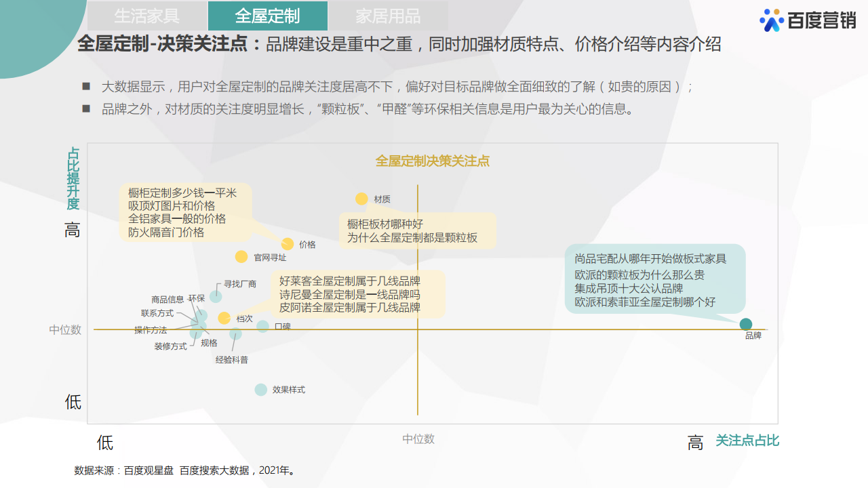Screen dimensions: 868x488
Task: Select the yellow 材质 data point
Action: point(361,199)
